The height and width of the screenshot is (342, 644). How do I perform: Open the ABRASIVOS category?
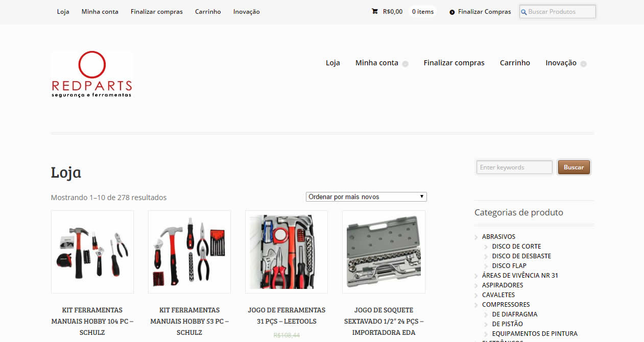(498, 237)
